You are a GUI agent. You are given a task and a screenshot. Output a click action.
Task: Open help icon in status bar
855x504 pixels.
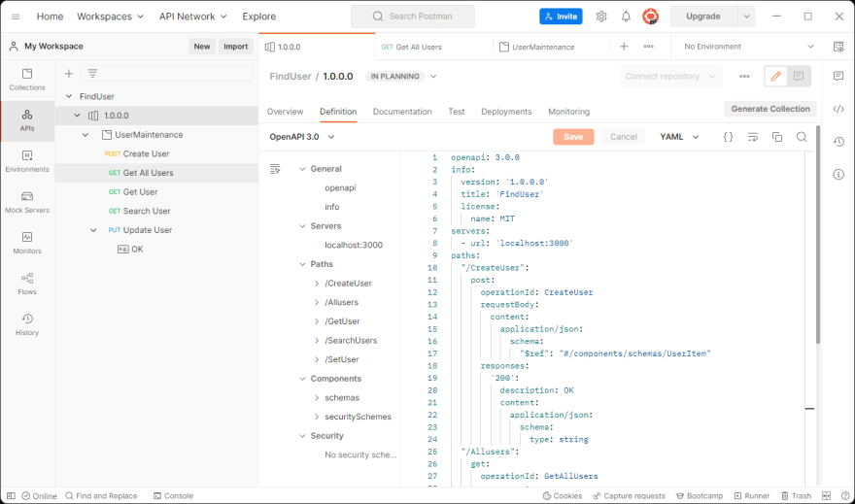point(845,496)
